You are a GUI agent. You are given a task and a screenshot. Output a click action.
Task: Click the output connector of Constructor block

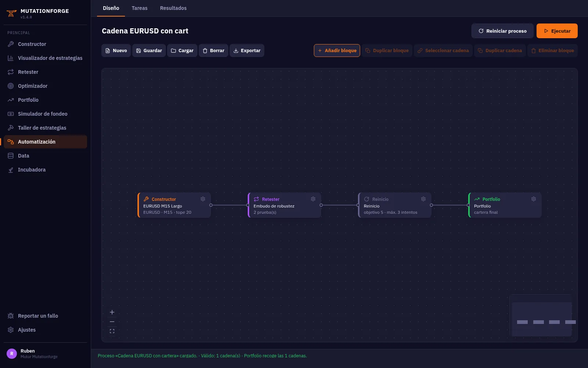pos(211,205)
